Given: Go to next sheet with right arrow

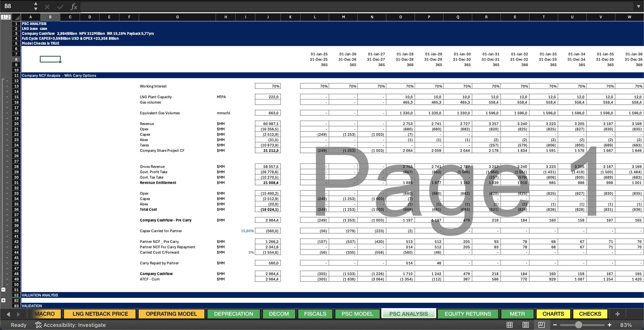Looking at the screenshot, I should (18, 314).
